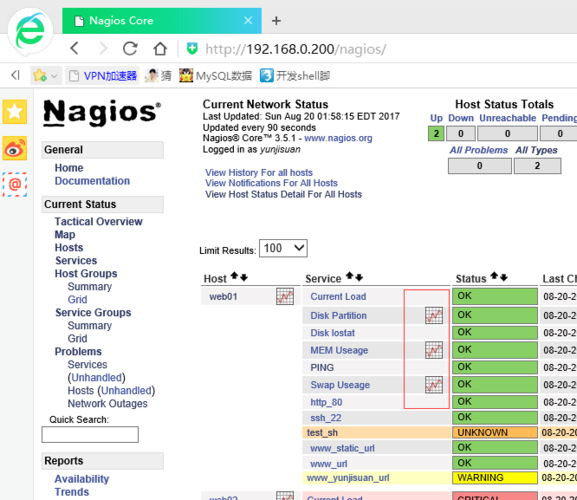Viewport: 577px width, 500px height.
Task: Expand the favorites star dropdown arrow
Action: click(x=54, y=76)
